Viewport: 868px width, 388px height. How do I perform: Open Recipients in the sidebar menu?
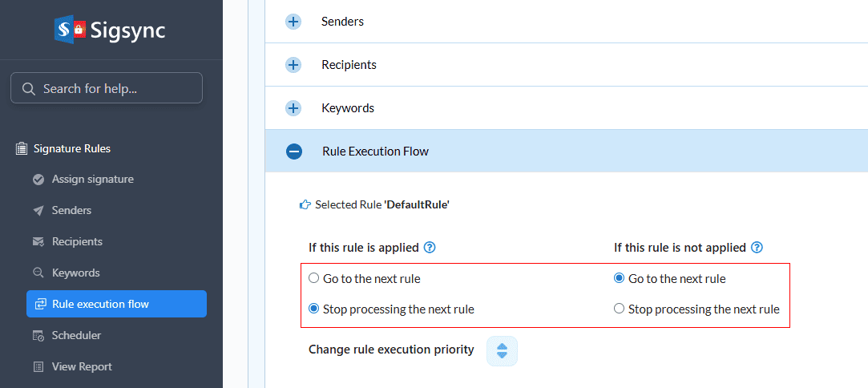[x=77, y=241]
